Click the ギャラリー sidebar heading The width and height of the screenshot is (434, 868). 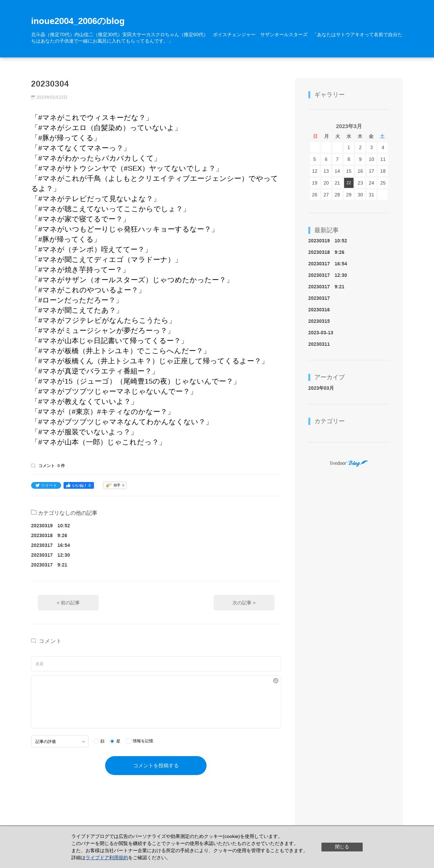[330, 95]
